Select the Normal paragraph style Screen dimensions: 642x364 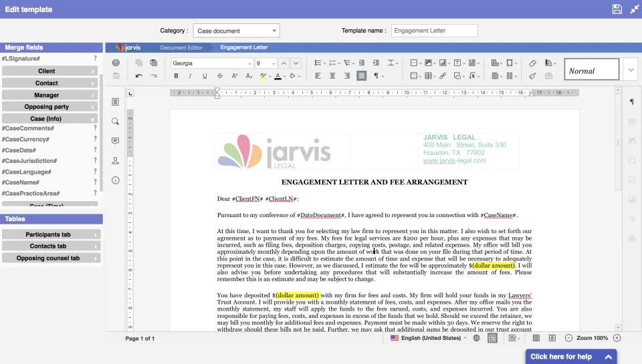click(592, 69)
